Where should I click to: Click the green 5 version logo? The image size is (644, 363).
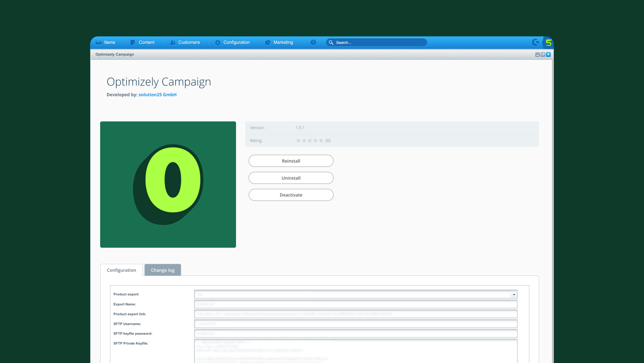pyautogui.click(x=549, y=43)
